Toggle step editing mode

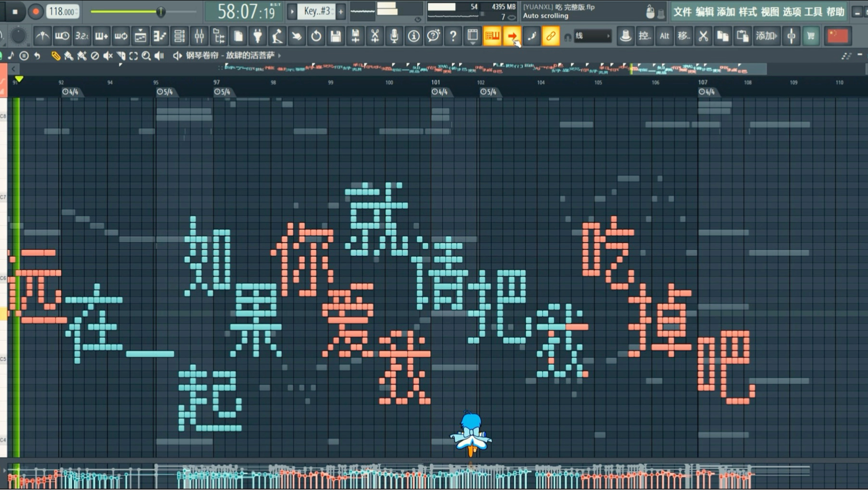pyautogui.click(x=532, y=36)
